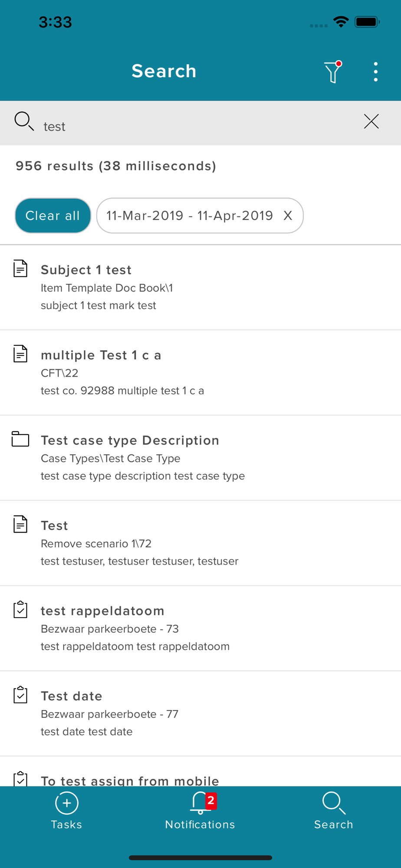Tap the magnifier icon in search bar
The width and height of the screenshot is (401, 868).
tap(24, 121)
